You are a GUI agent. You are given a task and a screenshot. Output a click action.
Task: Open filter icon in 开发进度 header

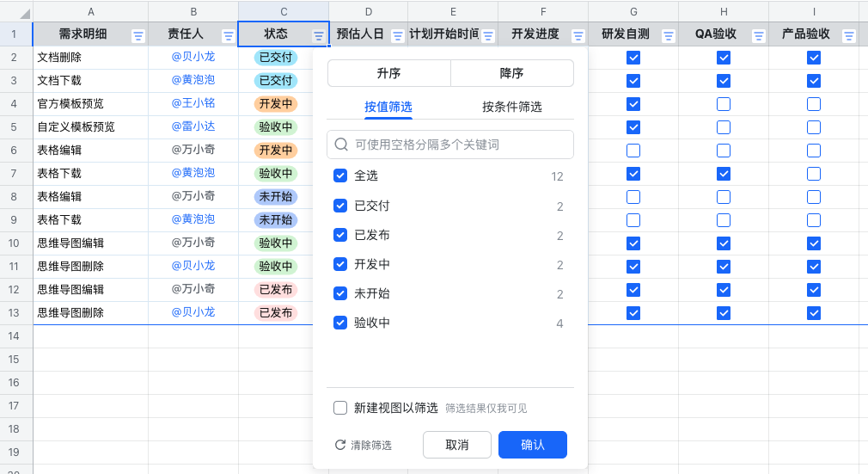[578, 36]
